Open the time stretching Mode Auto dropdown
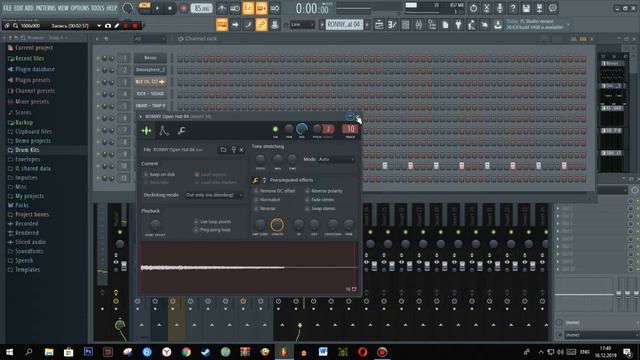The image size is (640, 360). (x=336, y=159)
